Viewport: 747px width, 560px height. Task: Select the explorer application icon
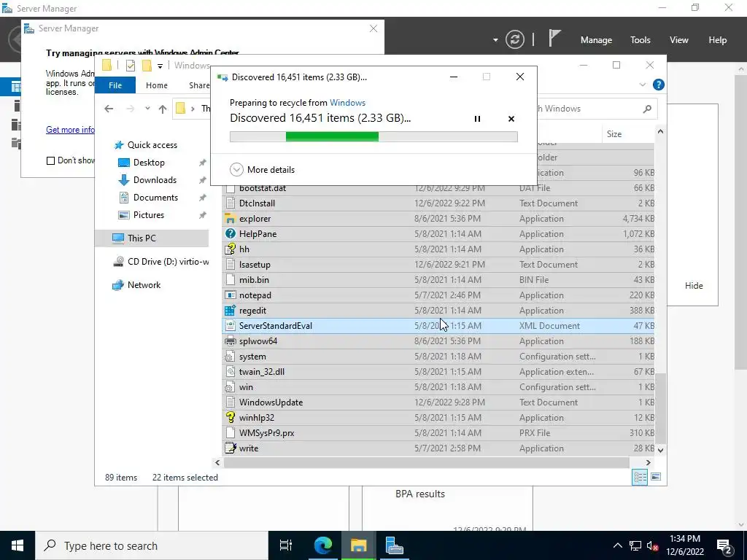[230, 219]
